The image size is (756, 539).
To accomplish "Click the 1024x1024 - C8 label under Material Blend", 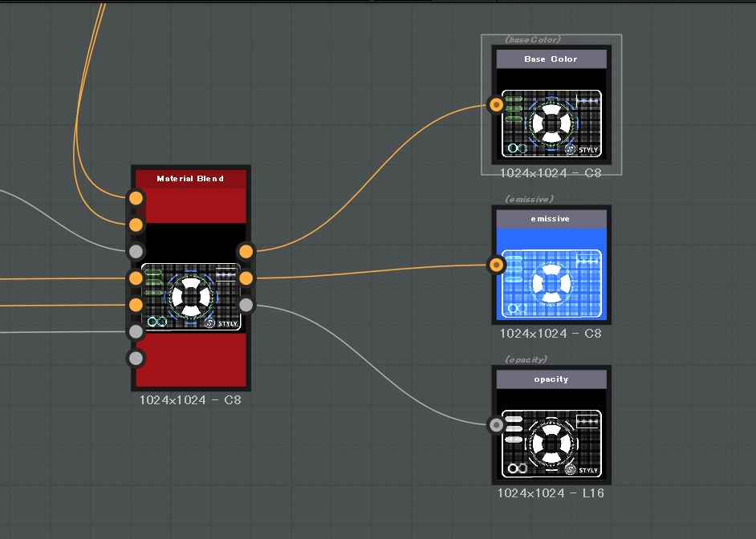I will [x=190, y=400].
